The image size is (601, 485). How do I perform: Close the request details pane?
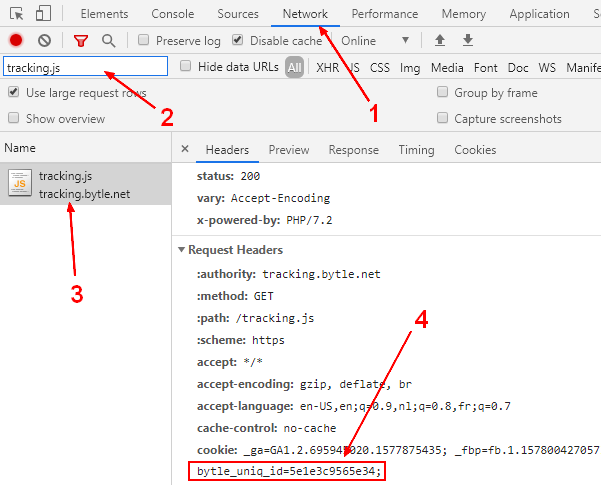[x=185, y=150]
